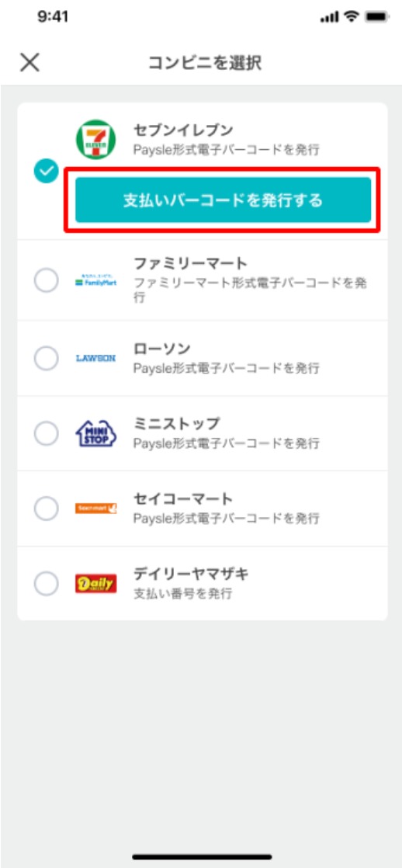This screenshot has height=868, width=402.
Task: Select the セイコーマート radio button
Action: click(46, 509)
